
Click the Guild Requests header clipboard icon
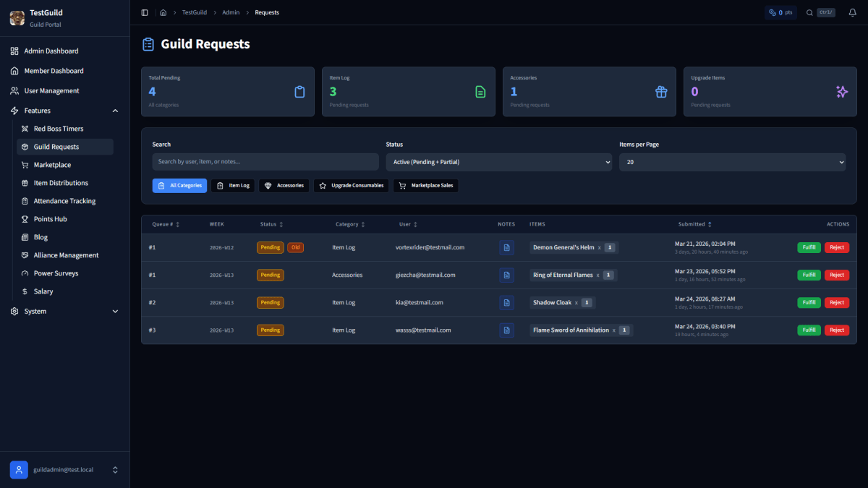pos(148,43)
